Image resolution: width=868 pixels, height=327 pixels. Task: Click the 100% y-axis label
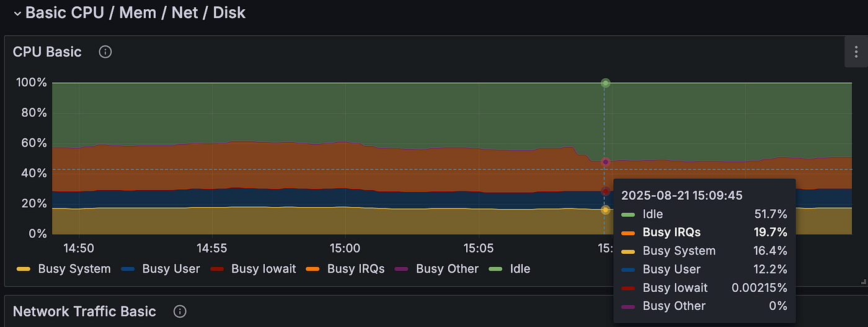(x=31, y=83)
